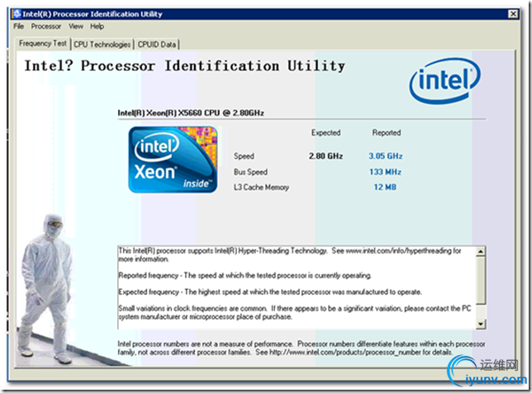This screenshot has height=393, width=532.
Task: Close the Processor Identification Utility window
Action: [x=513, y=14]
